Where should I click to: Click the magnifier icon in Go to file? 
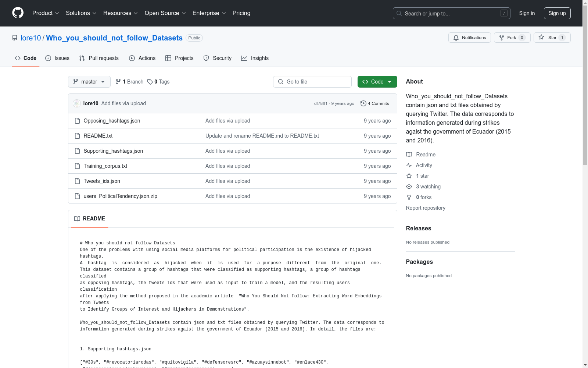281,82
